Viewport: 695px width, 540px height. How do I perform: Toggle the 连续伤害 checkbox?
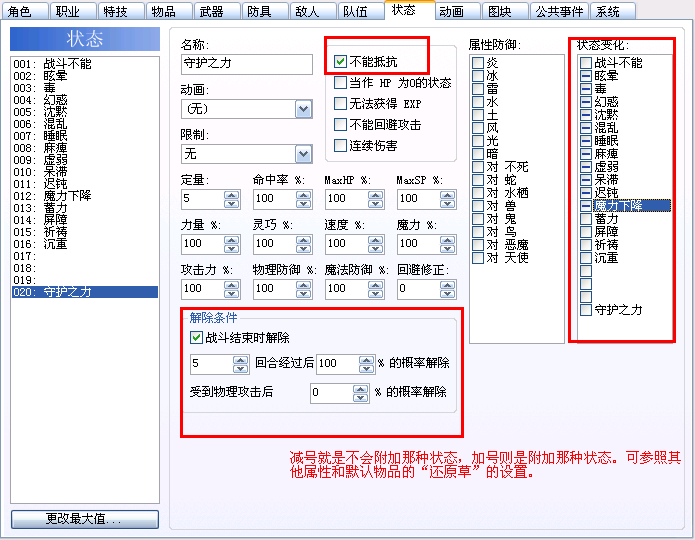click(x=340, y=145)
